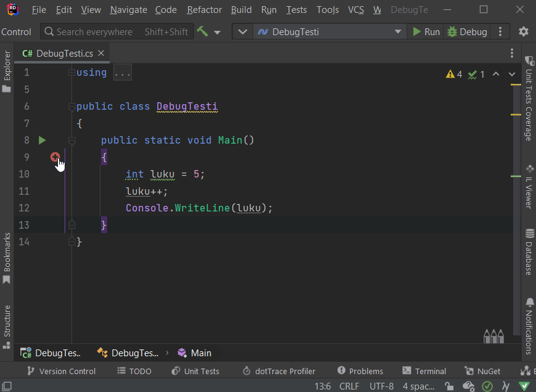Toggle read-only lock icon in status bar
The image size is (536, 392).
click(450, 386)
